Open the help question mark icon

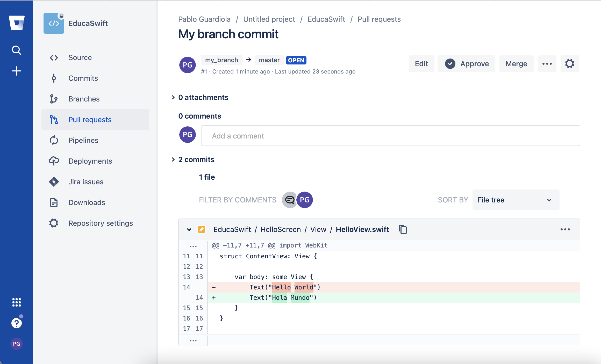(x=16, y=323)
